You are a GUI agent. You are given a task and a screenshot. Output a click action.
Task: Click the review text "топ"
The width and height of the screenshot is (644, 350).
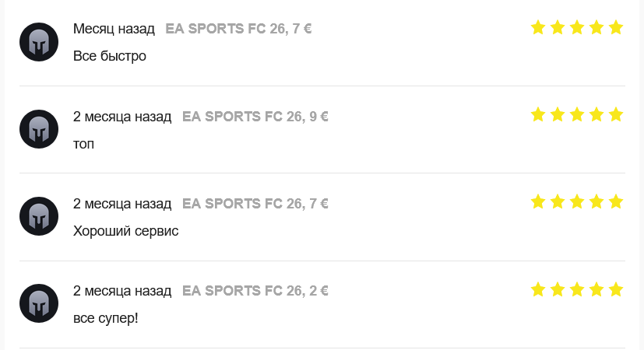pos(83,144)
